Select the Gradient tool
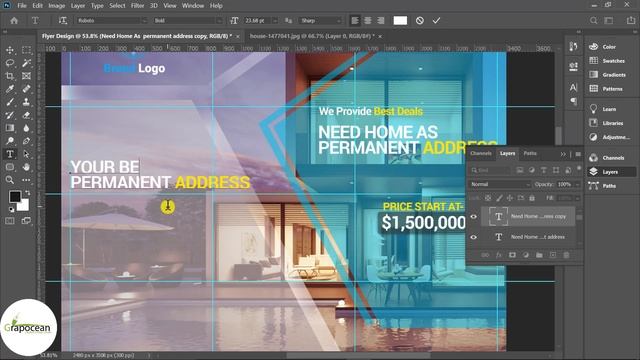Viewport: 640px width, 360px height. [x=10, y=128]
